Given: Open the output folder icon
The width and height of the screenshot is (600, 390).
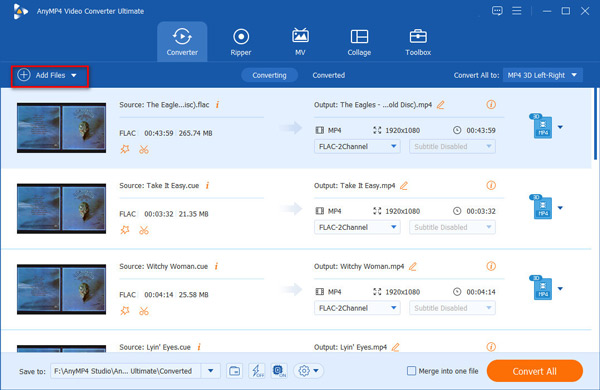Looking at the screenshot, I should 234,371.
